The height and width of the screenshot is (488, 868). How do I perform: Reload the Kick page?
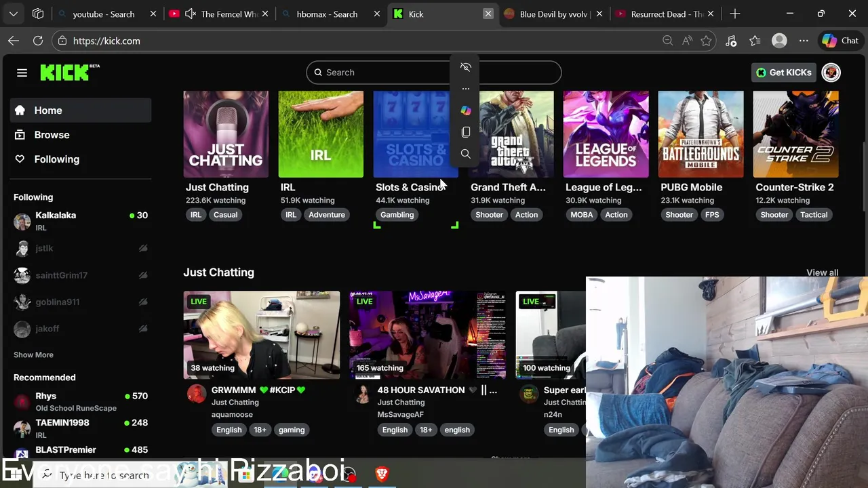[x=38, y=41]
